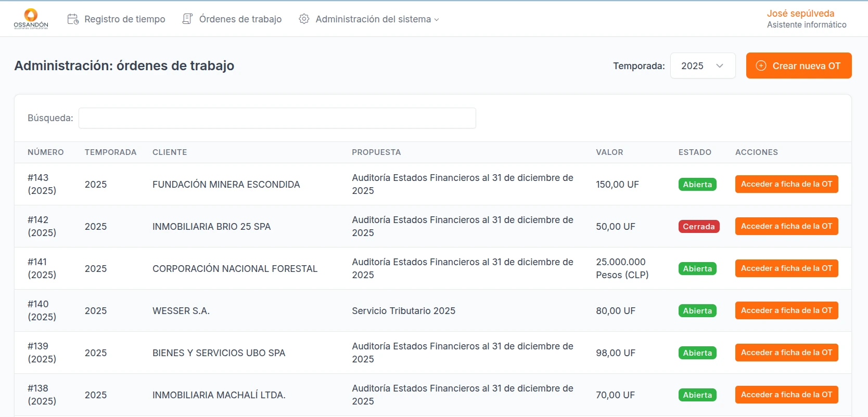Viewport: 868px width, 417px height.
Task: Focus the Búsqueda search field
Action: pyautogui.click(x=277, y=118)
